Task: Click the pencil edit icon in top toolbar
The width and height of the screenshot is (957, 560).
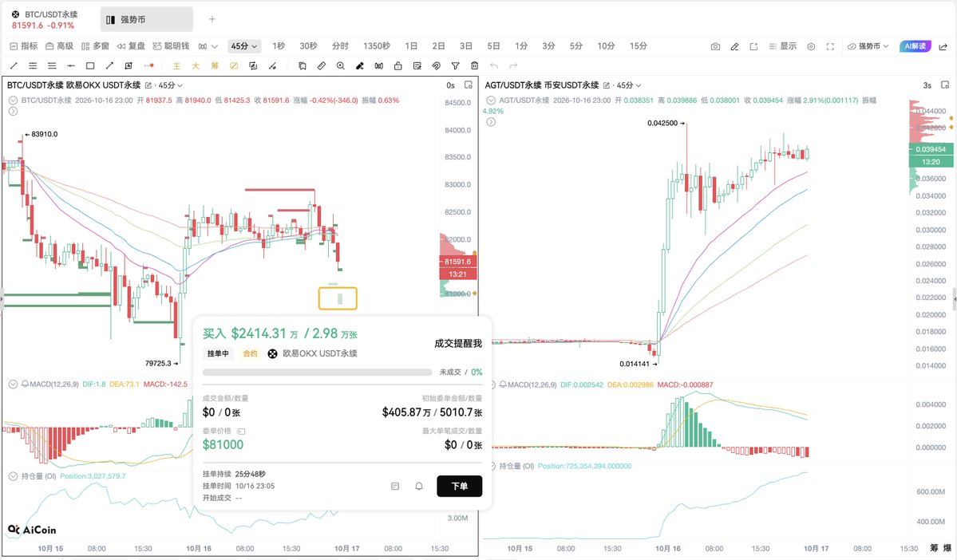Action: point(735,46)
